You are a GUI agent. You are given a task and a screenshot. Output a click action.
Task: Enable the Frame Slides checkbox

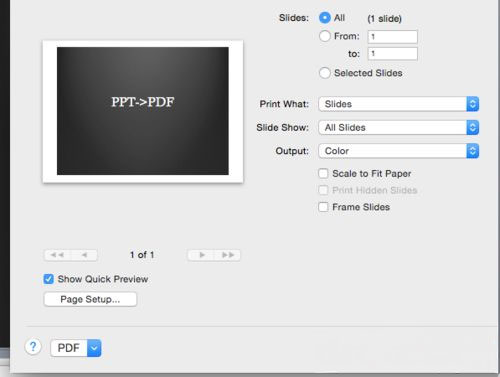323,207
